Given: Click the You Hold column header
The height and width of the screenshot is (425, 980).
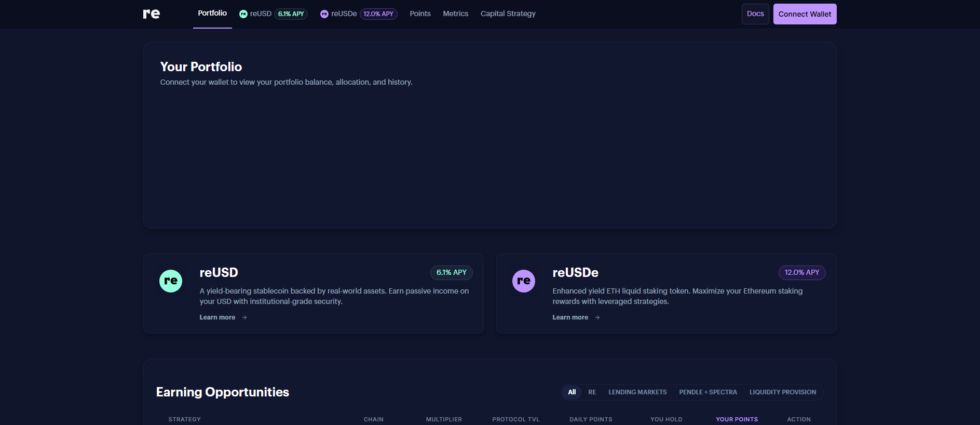Looking at the screenshot, I should (x=666, y=419).
